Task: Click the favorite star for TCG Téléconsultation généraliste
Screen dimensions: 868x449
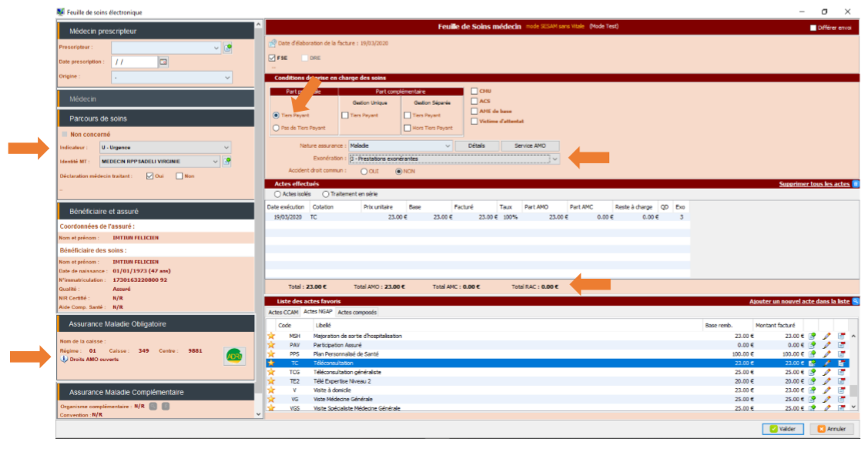Action: coord(271,372)
